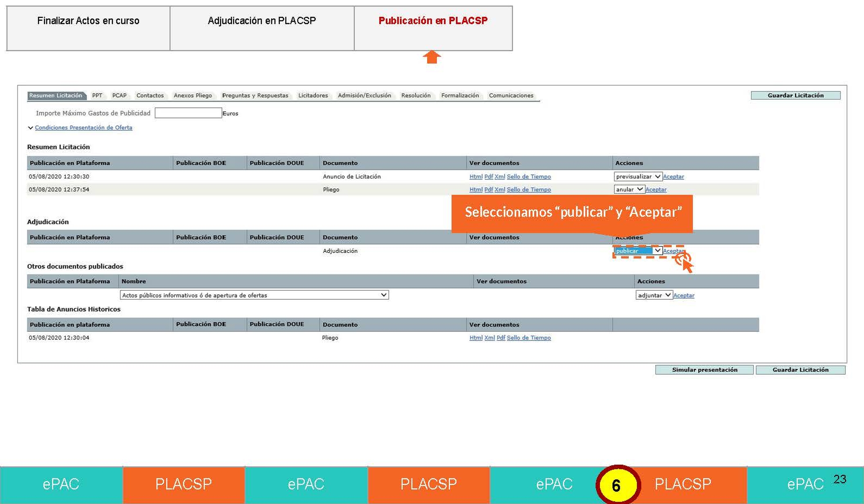
Task: Open the Resolución tab
Action: point(416,95)
